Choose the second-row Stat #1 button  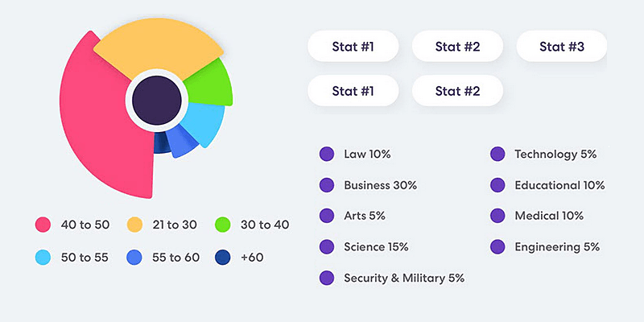coord(353,91)
